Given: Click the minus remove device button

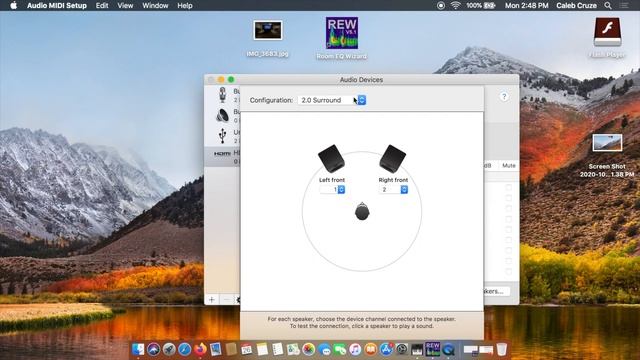Looking at the screenshot, I should click(x=227, y=300).
